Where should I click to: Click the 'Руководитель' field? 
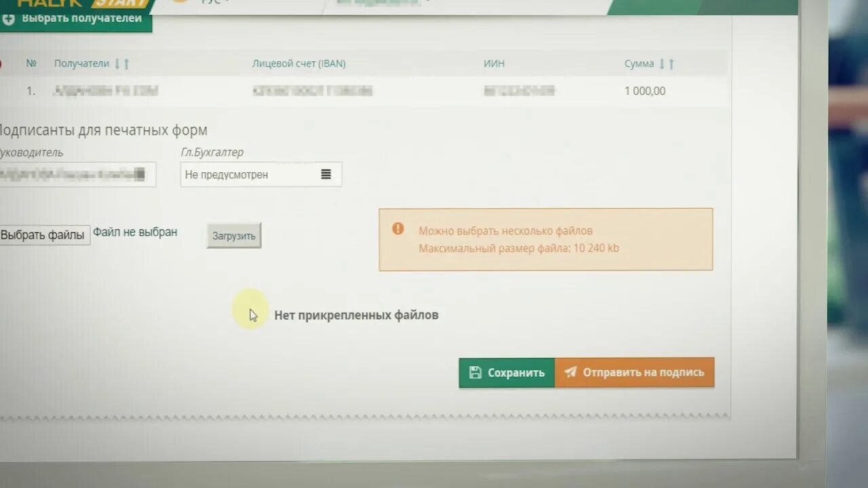coord(77,174)
